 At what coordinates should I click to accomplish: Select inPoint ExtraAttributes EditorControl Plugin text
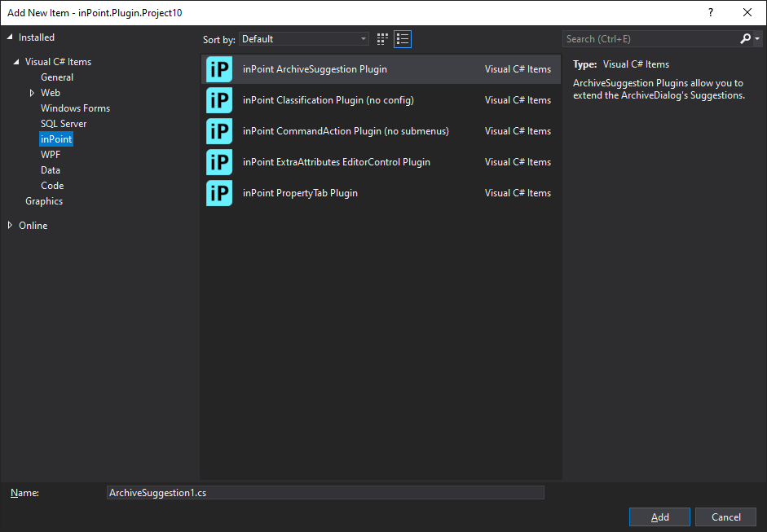point(337,162)
